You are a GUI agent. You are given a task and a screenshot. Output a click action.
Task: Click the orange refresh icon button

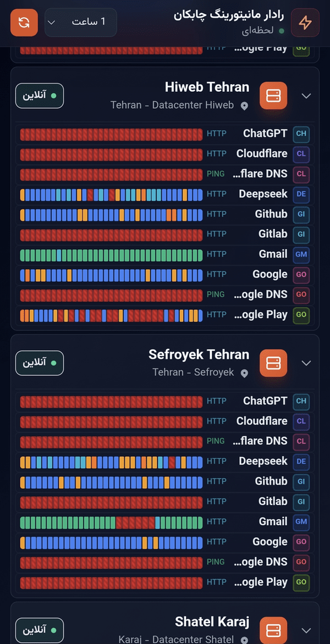(x=24, y=23)
